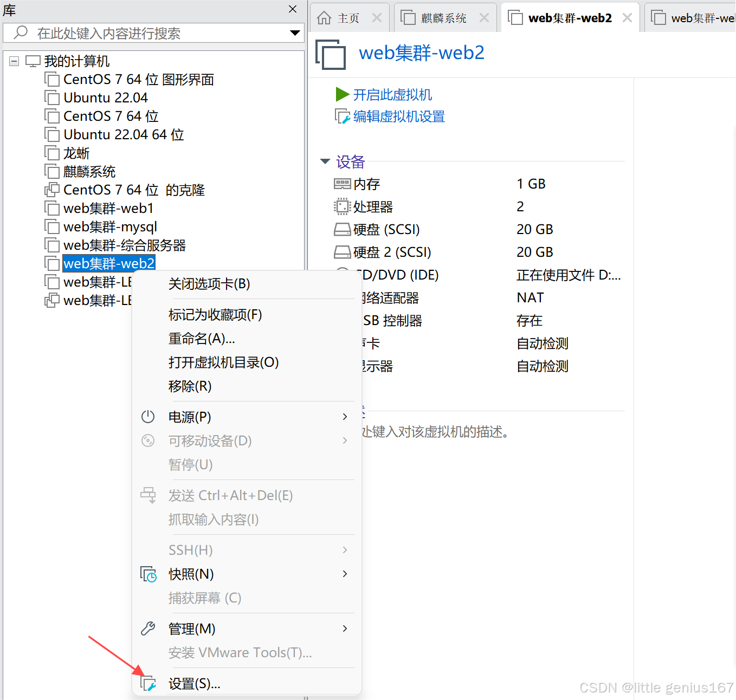Click the VM icon of Ubuntu 22.04
The height and width of the screenshot is (700, 736).
[52, 98]
